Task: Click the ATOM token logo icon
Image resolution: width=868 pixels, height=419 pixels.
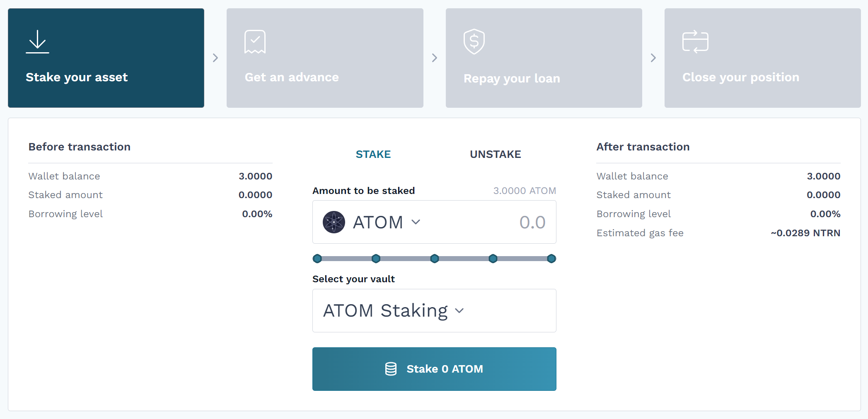Action: [334, 222]
